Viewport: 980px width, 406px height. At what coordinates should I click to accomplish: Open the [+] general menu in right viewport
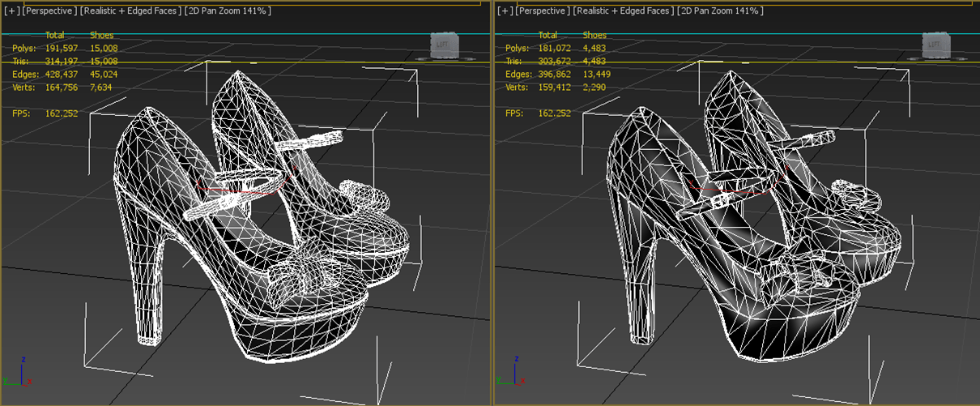coord(505,11)
